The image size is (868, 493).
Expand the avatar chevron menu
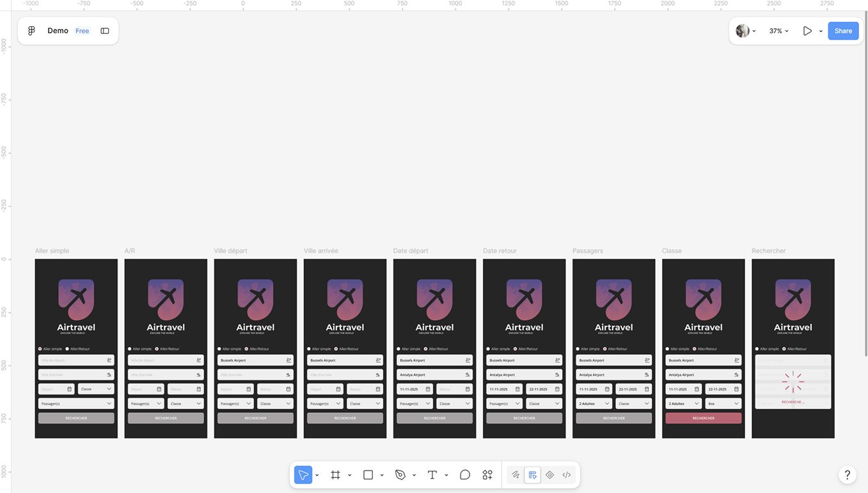[754, 31]
